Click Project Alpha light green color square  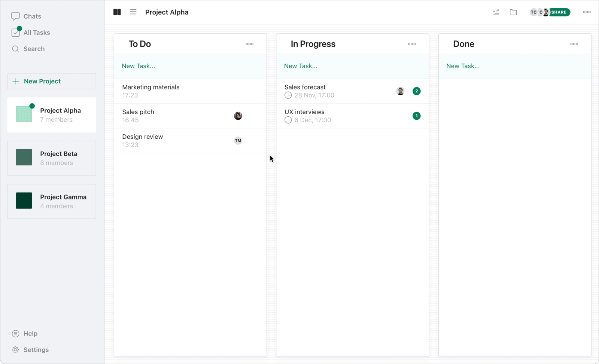[x=24, y=114]
